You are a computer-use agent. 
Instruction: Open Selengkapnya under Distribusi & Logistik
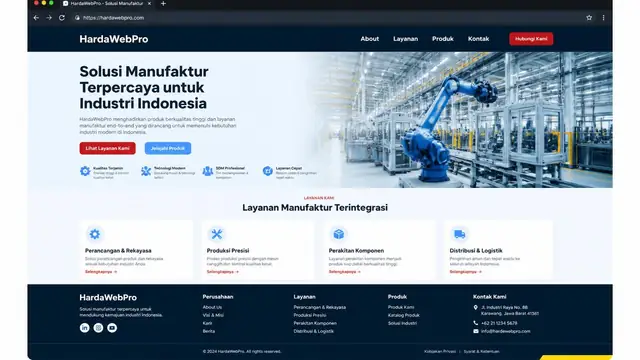(x=466, y=272)
